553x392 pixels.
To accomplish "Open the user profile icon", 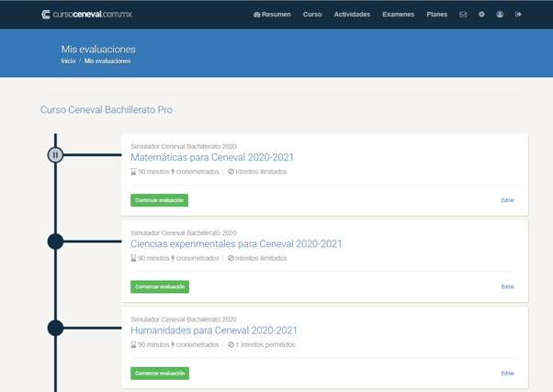I will click(x=500, y=15).
